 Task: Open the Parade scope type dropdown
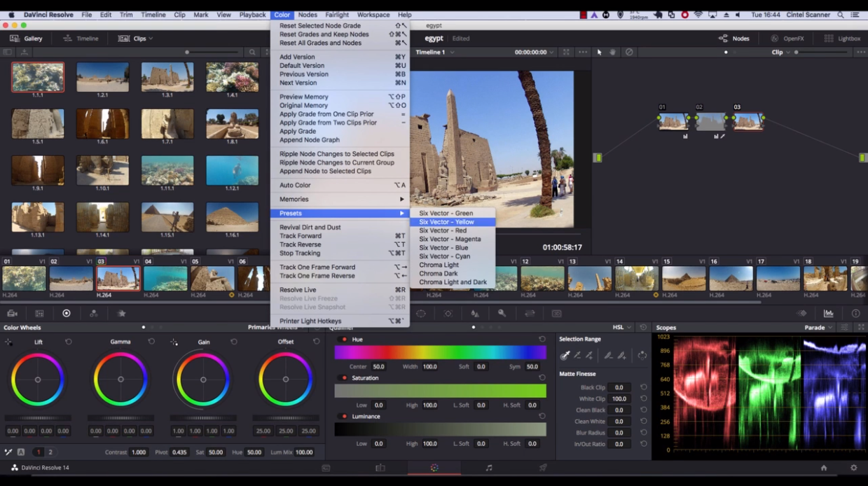pos(819,327)
